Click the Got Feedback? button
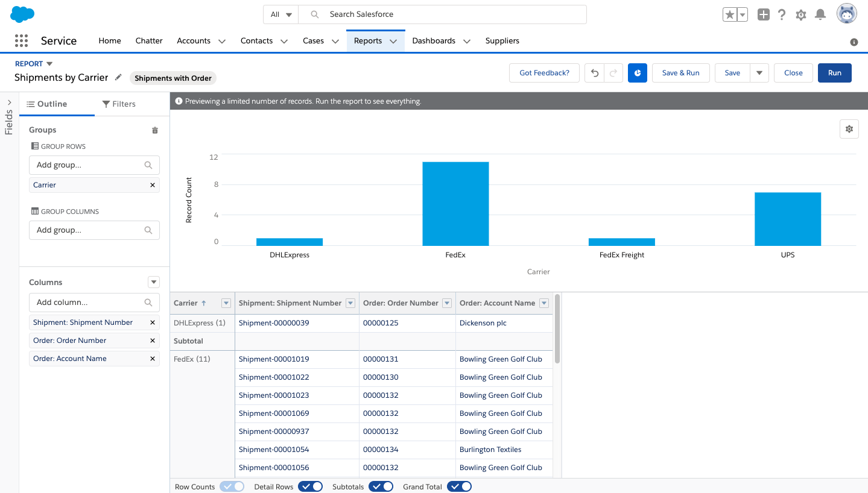The image size is (868, 493). coord(544,73)
